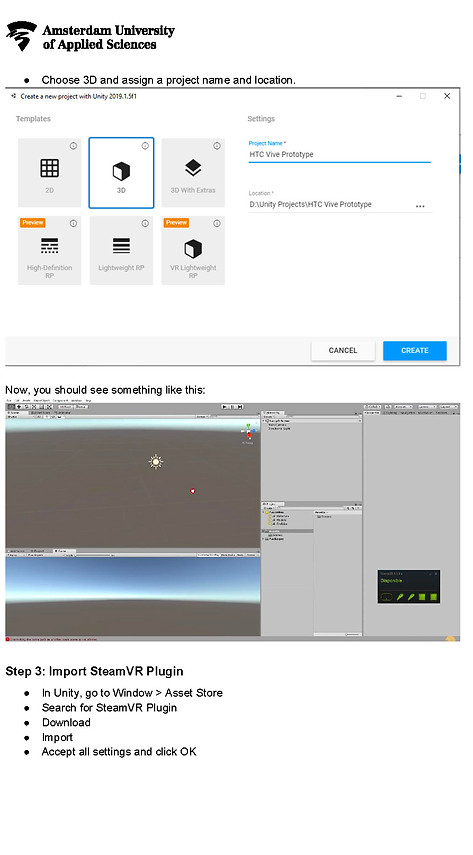Select the Scenes folder in the Project panel
Screen dimensions: 473x855
pyautogui.click(x=277, y=535)
